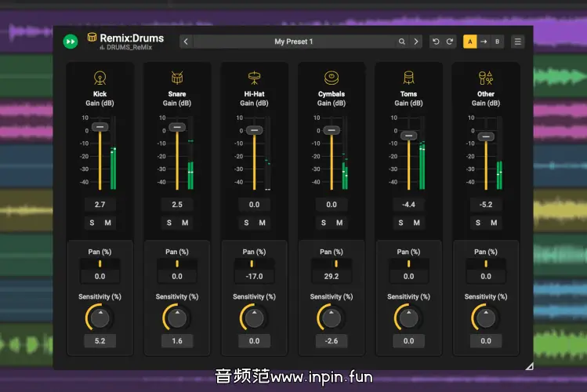Solo the Kick channel
587x392 pixels.
[92, 223]
